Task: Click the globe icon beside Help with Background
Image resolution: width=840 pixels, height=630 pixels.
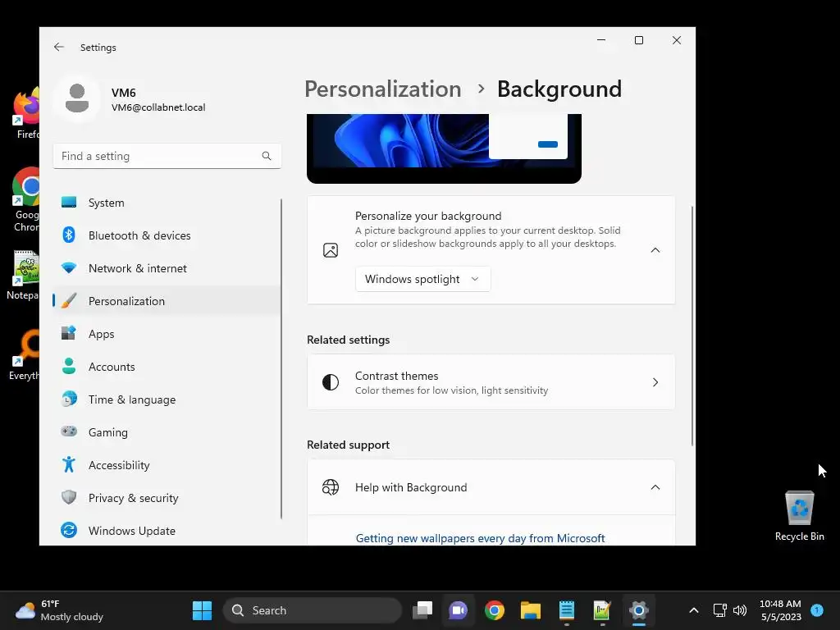Action: (331, 487)
